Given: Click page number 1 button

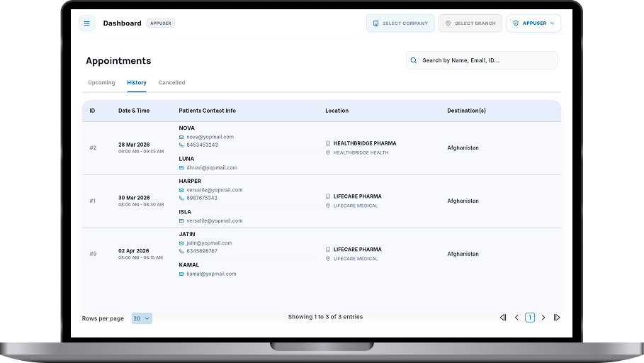Looking at the screenshot, I should coord(530,318).
